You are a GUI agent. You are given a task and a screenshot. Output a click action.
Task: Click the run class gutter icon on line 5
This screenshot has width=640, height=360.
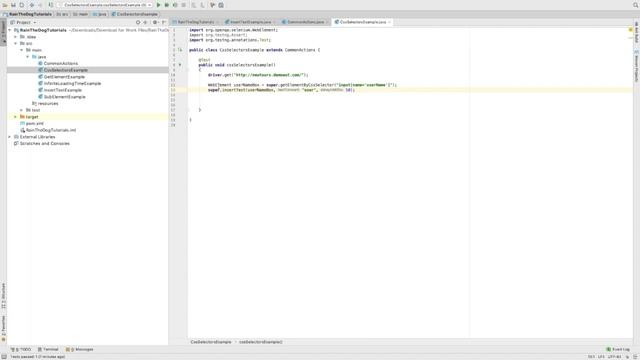(x=180, y=50)
